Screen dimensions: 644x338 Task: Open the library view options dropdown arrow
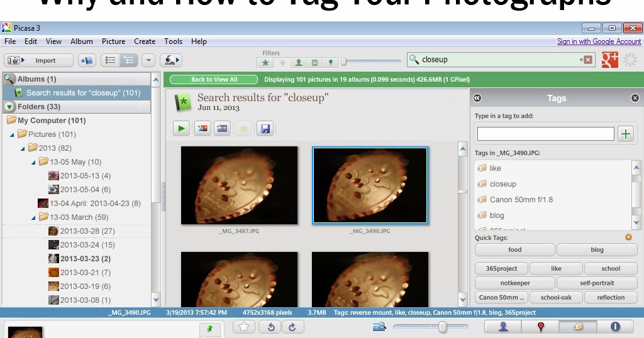coord(148,60)
